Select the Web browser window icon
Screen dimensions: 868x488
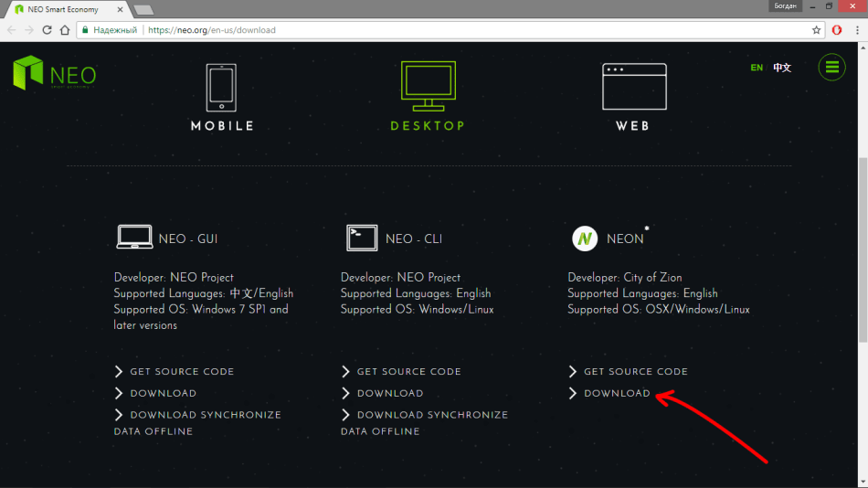click(x=634, y=87)
